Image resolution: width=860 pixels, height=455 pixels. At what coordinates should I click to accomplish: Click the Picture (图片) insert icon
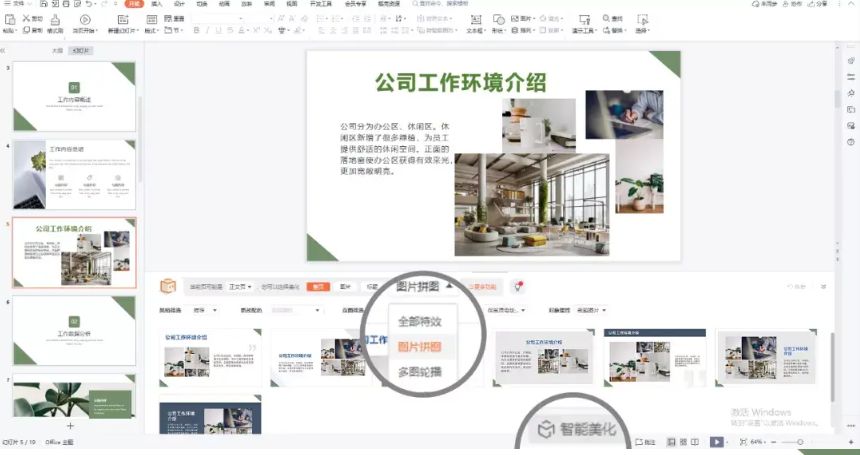coord(515,18)
